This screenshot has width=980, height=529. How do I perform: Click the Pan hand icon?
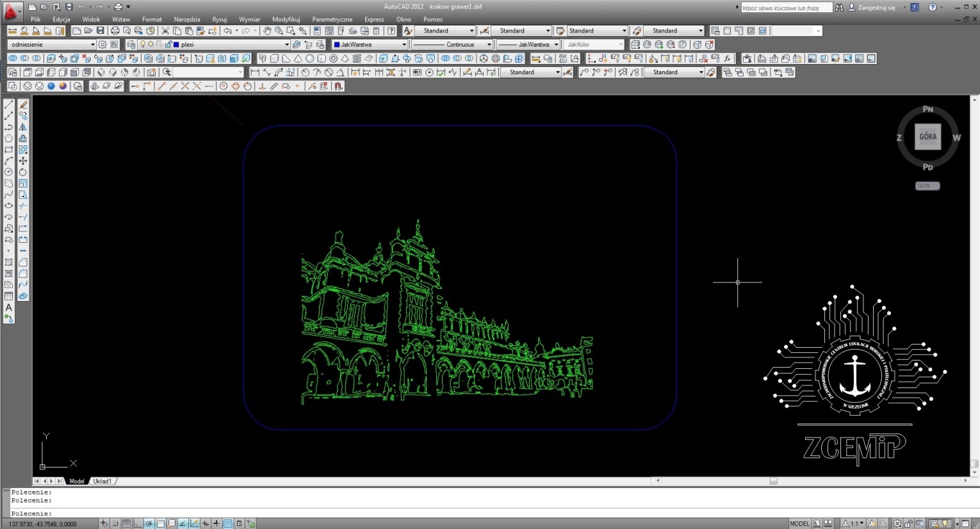(x=267, y=31)
